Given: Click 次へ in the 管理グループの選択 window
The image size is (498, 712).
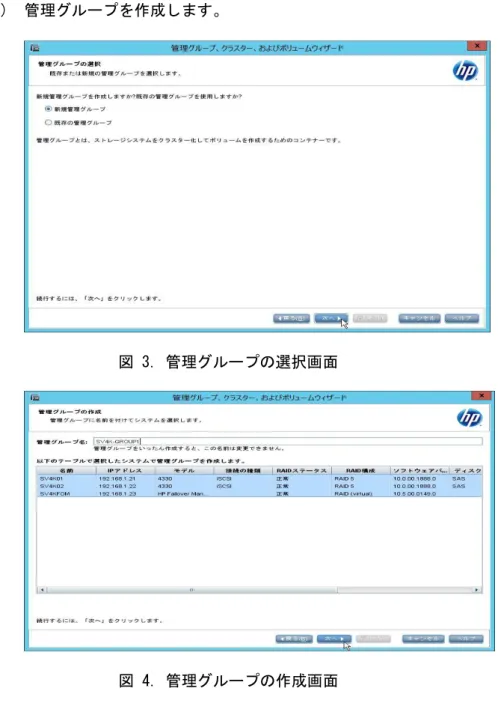Looking at the screenshot, I should click(x=331, y=318).
